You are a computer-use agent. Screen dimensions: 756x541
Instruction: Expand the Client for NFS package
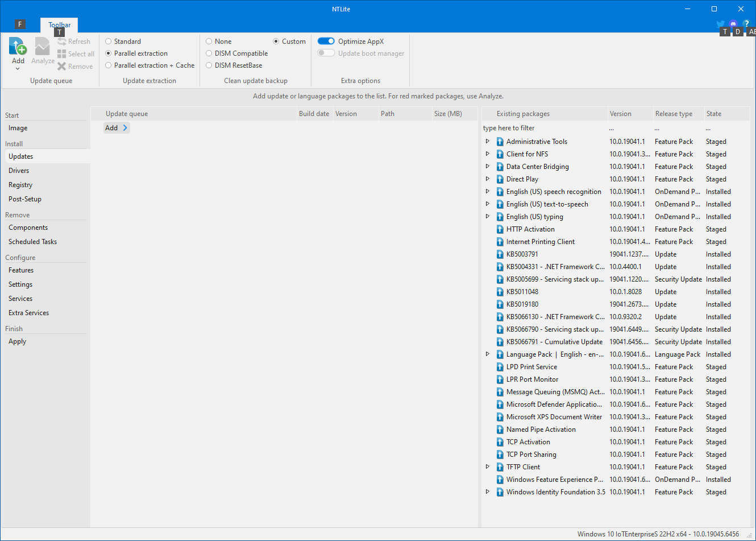coord(487,154)
